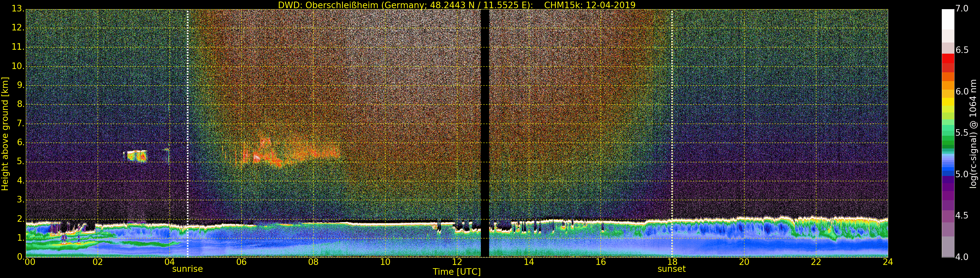Click the y-axis tick label '13.'
This screenshot has height=278, width=980.
coord(18,9)
